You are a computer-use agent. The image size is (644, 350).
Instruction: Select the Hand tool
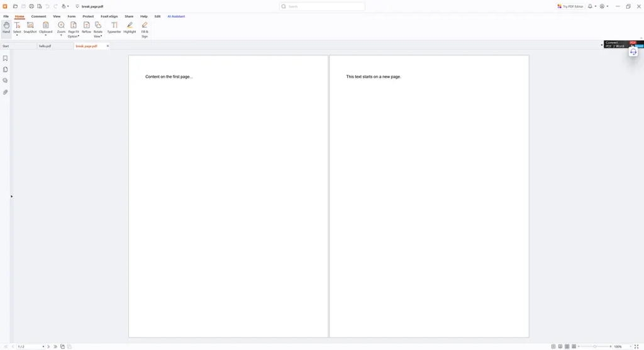pos(6,28)
